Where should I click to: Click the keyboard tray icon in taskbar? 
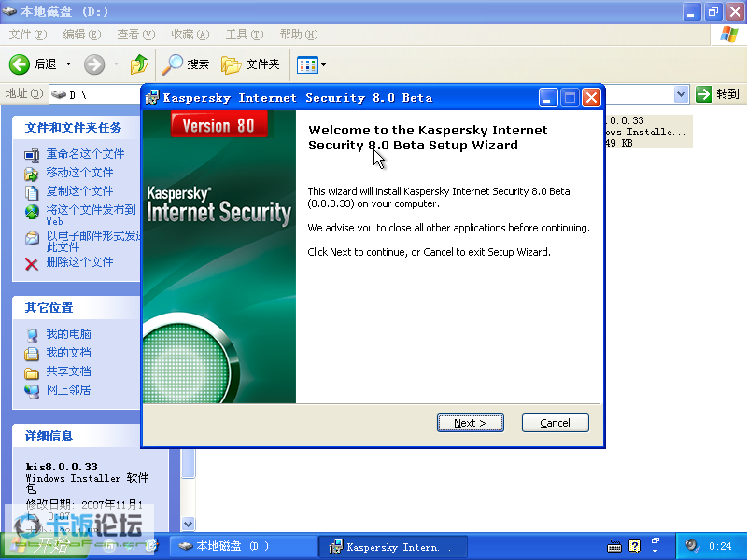614,547
